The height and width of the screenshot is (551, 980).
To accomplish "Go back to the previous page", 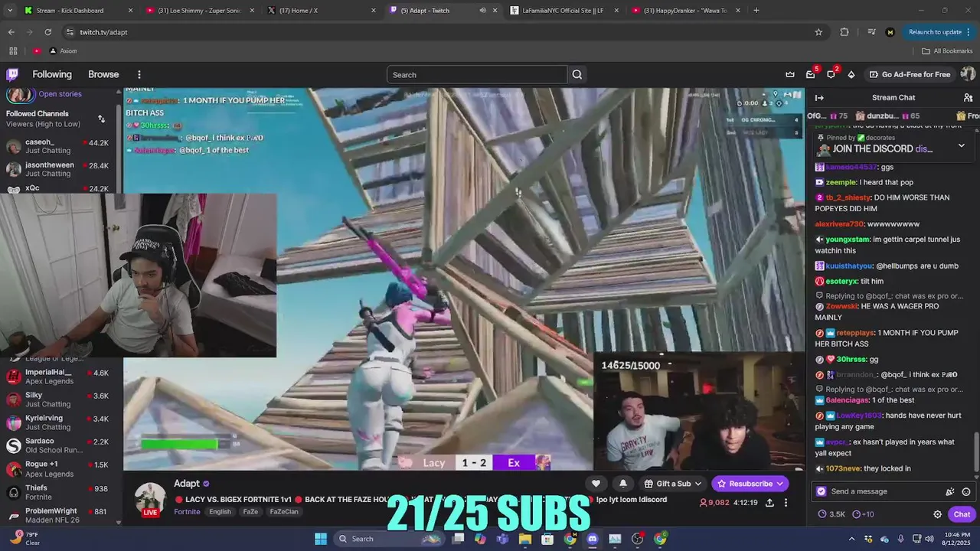I will click(x=11, y=32).
